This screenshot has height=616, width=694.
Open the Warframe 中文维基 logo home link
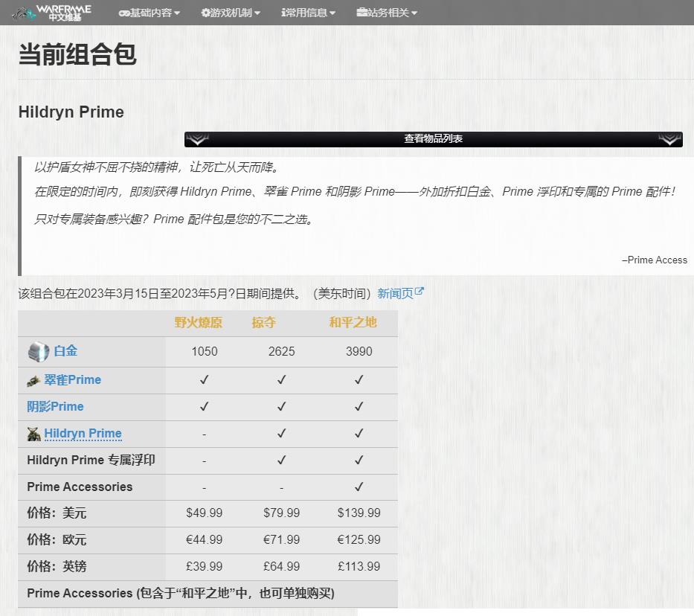click(x=52, y=13)
